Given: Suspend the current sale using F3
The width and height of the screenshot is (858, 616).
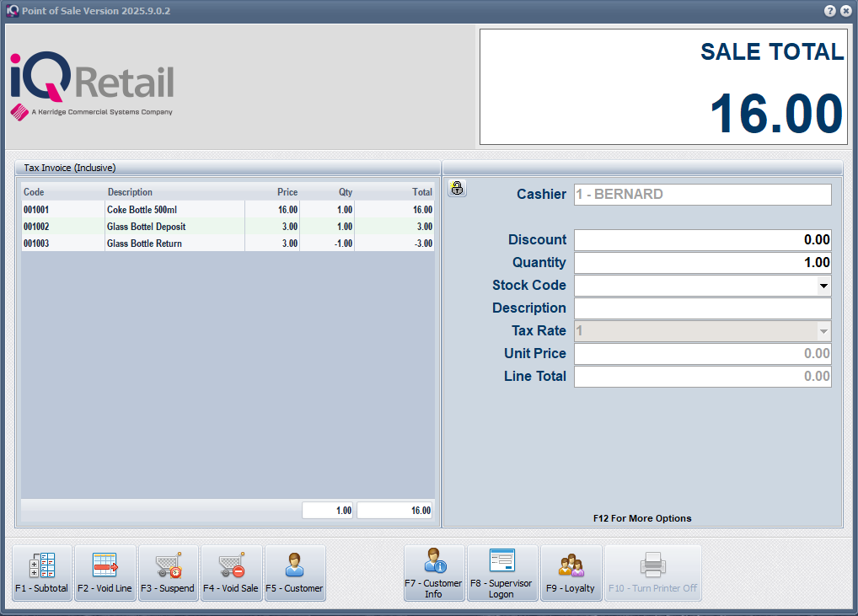Looking at the screenshot, I should pos(168,573).
